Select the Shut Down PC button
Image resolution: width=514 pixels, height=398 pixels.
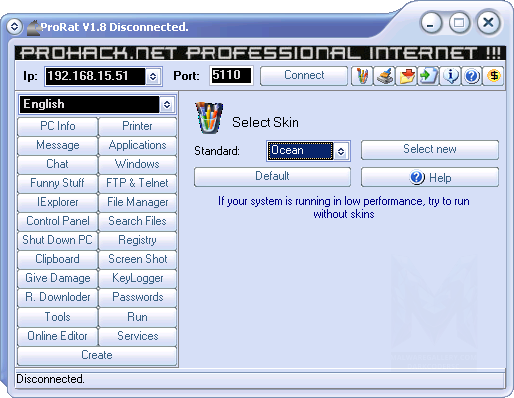[58, 240]
